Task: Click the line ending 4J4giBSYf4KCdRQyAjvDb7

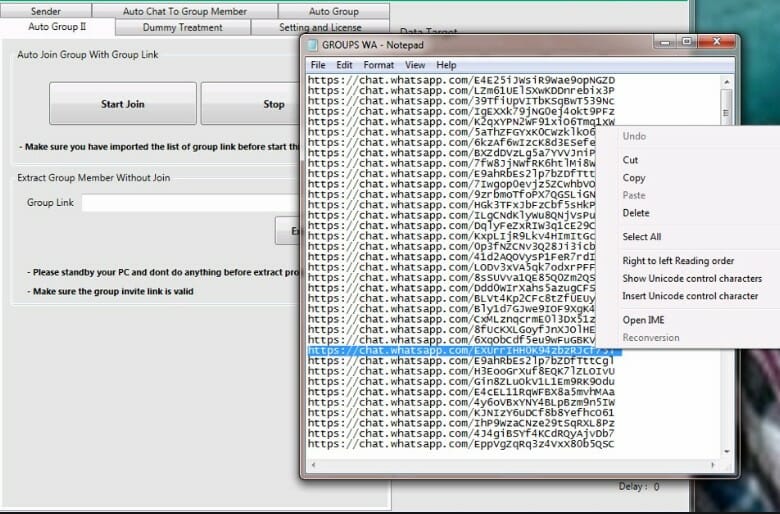Action: pos(461,434)
